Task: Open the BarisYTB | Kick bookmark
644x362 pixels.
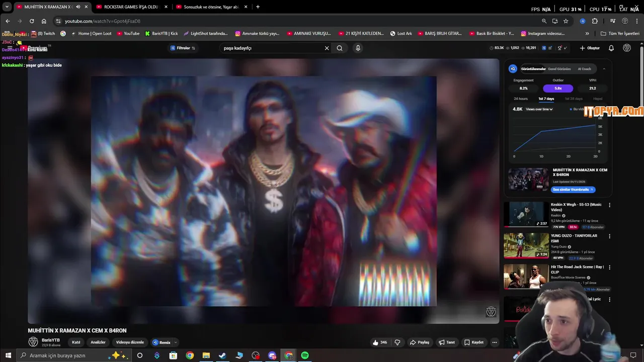Action: click(162, 34)
